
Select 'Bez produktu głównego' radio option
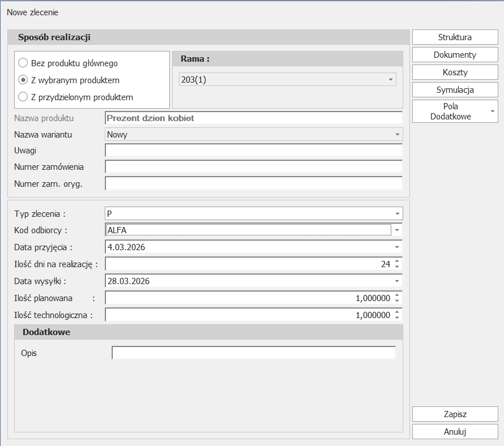tap(23, 63)
